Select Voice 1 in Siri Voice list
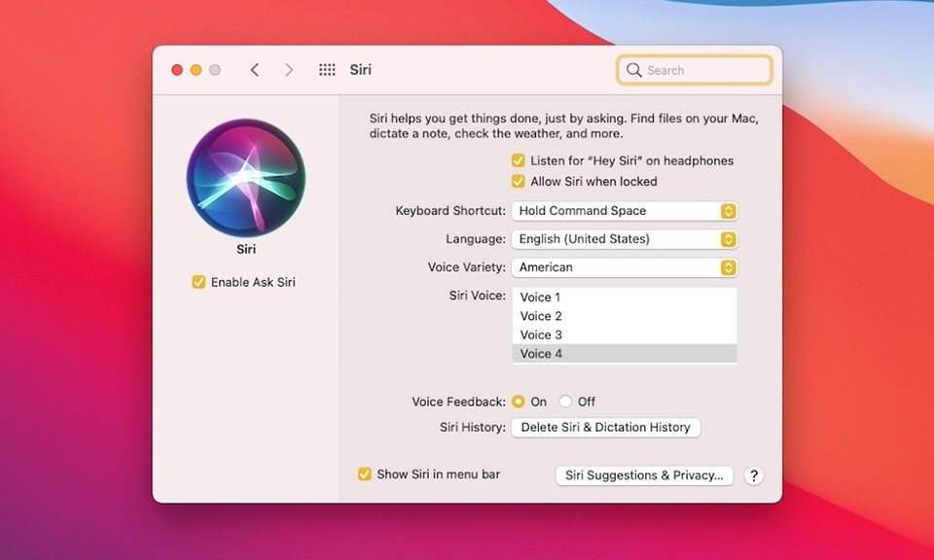 click(625, 297)
